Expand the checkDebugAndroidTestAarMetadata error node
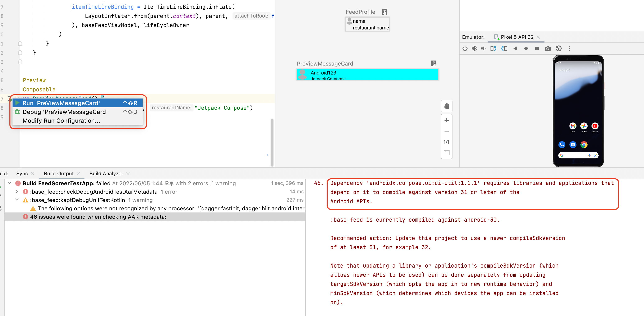Screen dimensions: 644x316 click(17, 191)
